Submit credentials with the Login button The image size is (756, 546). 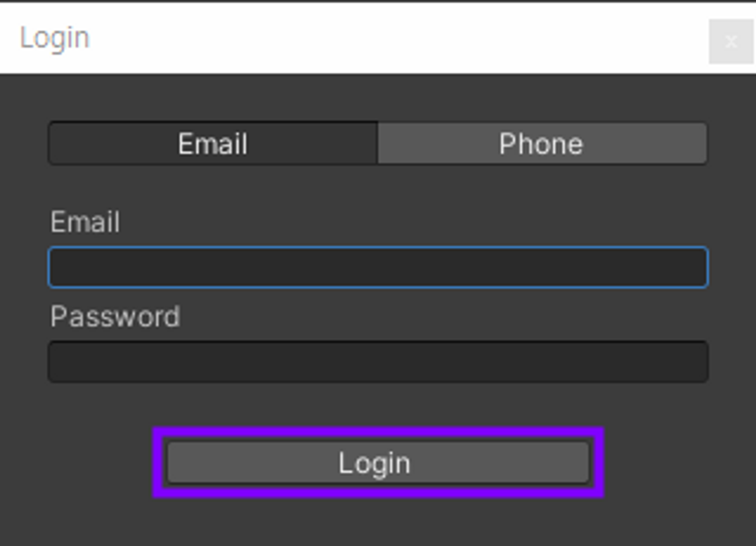[x=378, y=462]
